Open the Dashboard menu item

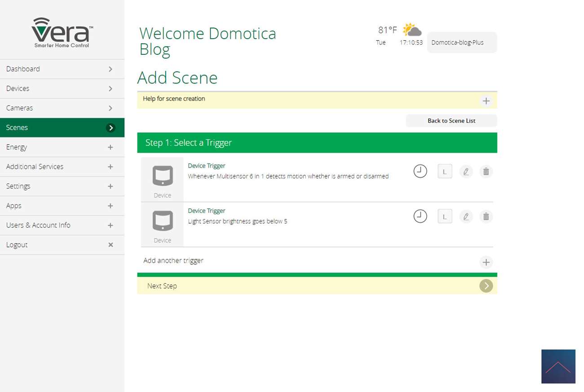pos(62,69)
